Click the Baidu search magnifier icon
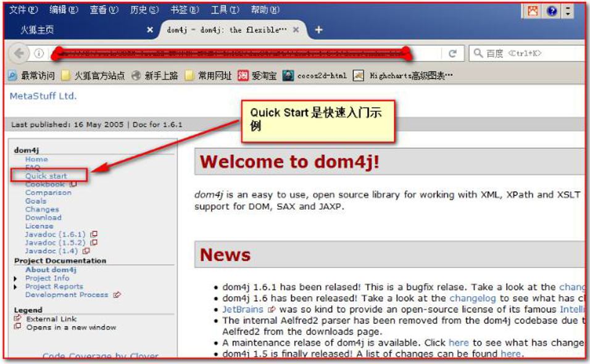Viewport: 590px width, 364px height. [x=478, y=53]
